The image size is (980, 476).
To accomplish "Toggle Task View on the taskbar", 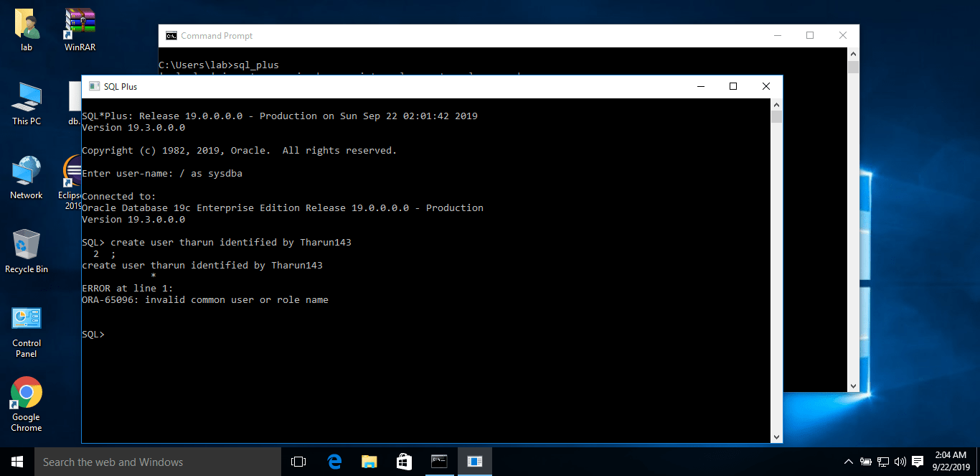I will [298, 462].
